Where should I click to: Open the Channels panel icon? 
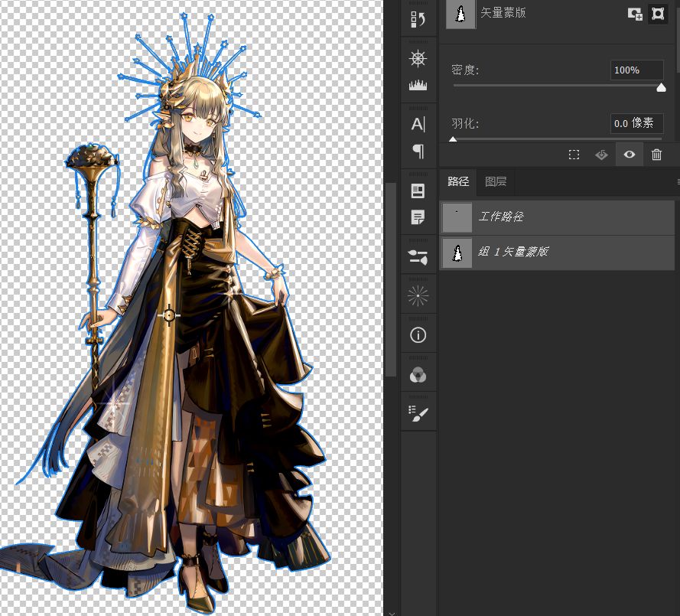coord(418,375)
